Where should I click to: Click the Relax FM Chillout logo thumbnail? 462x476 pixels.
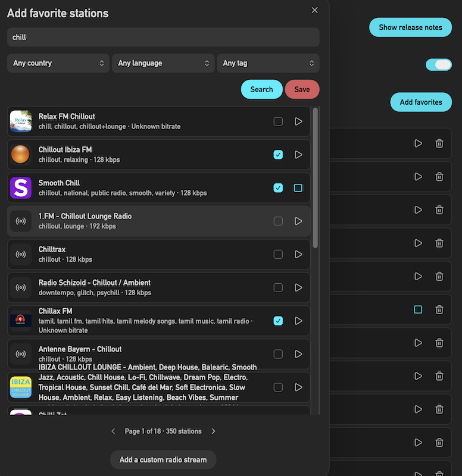pyautogui.click(x=21, y=121)
